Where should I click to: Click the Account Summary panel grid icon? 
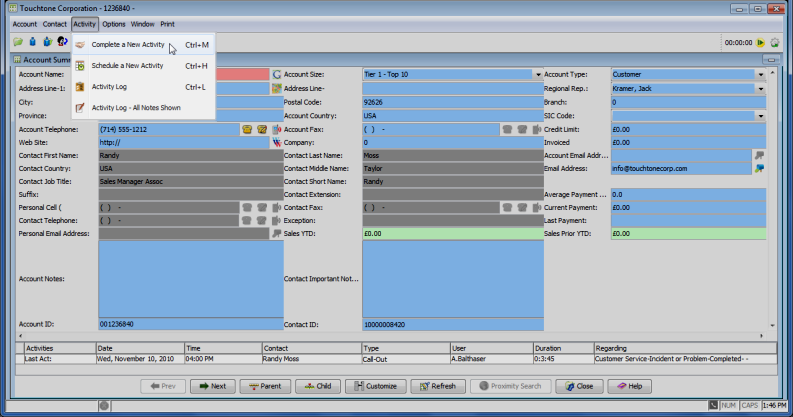(17, 60)
